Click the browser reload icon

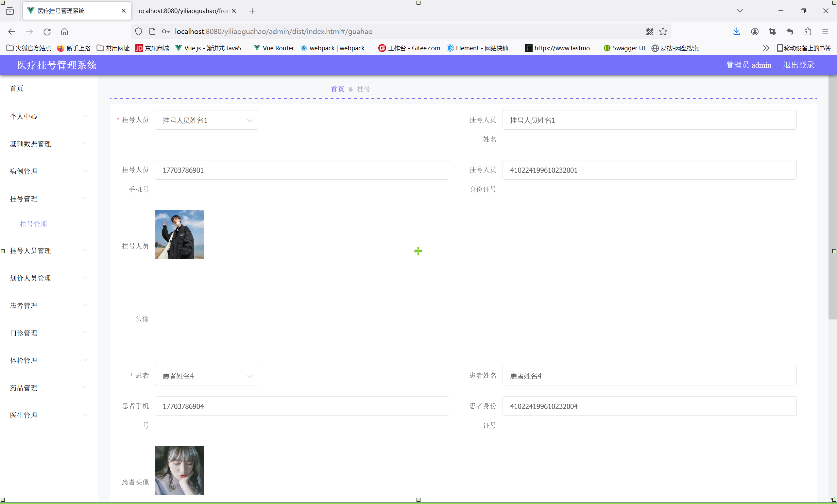[47, 32]
